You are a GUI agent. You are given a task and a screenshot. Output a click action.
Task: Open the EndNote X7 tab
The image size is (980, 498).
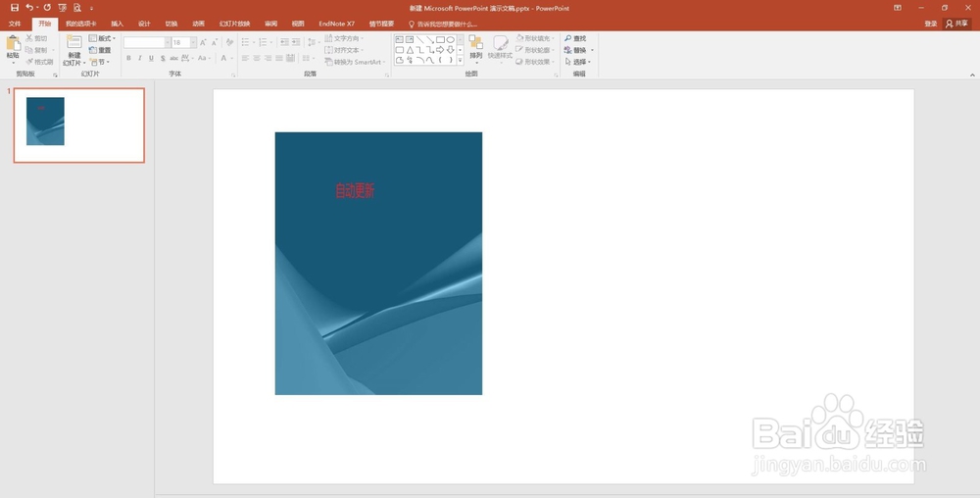(336, 24)
